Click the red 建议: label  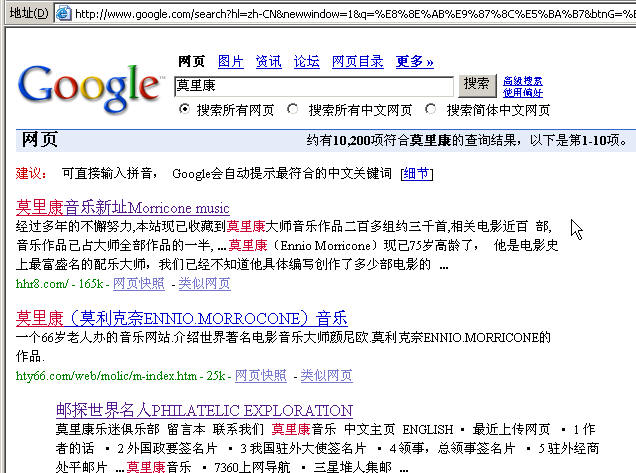point(31,173)
